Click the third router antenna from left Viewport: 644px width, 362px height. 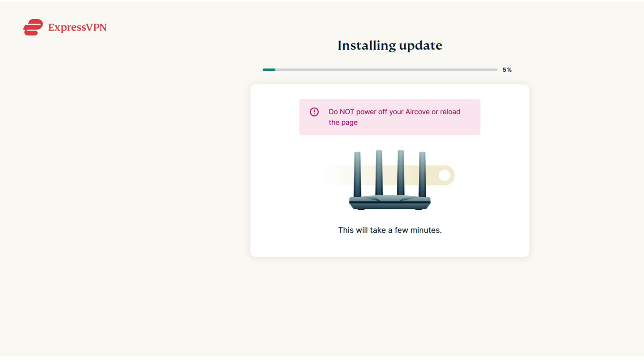pyautogui.click(x=401, y=172)
